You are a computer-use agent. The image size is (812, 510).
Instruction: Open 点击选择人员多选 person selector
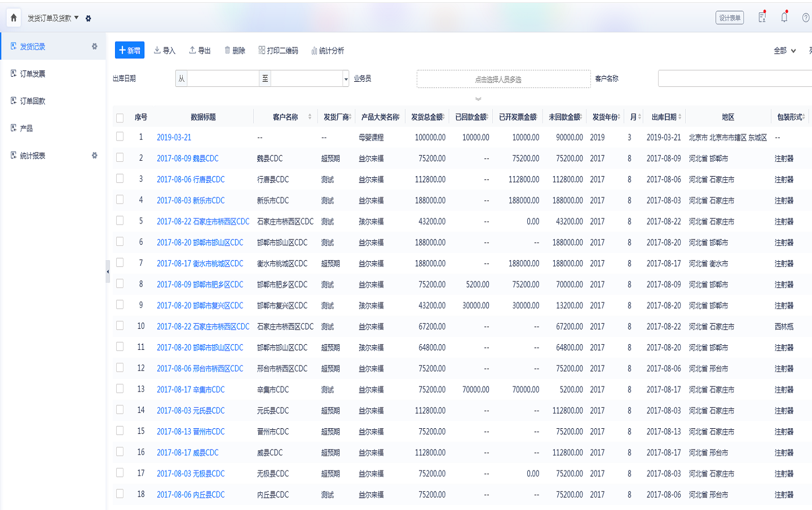click(504, 79)
